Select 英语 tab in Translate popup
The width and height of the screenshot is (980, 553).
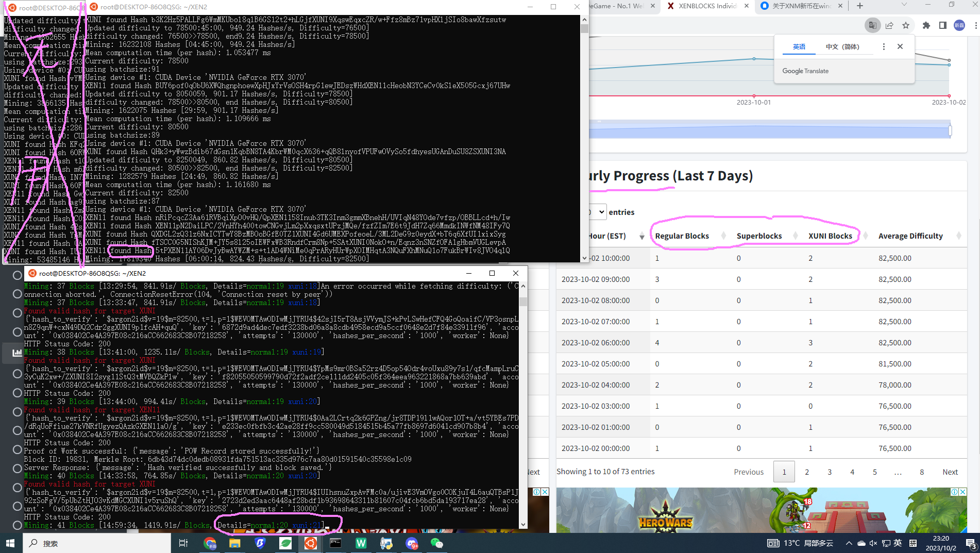point(799,46)
